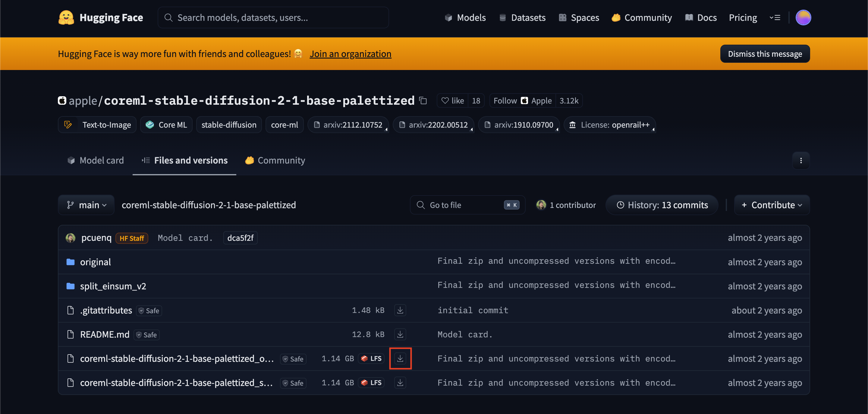Viewport: 868px width, 414px height.
Task: Open the user profile avatar
Action: [x=803, y=18]
